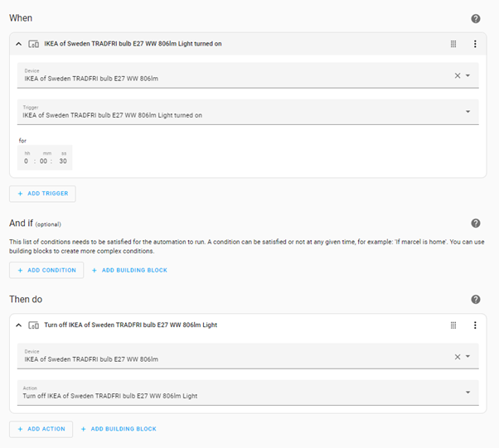Open the Action type dropdown
Image resolution: width=499 pixels, height=448 pixels.
pyautogui.click(x=468, y=393)
